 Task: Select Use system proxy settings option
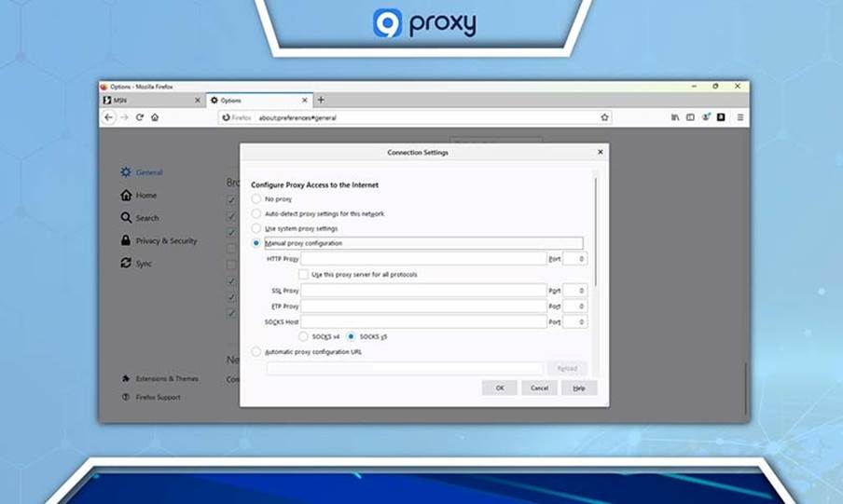coord(256,228)
